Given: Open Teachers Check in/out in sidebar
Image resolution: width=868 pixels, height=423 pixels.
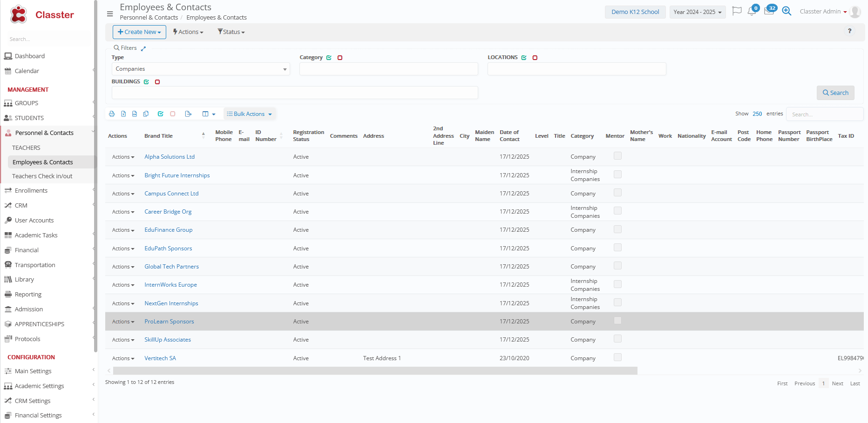Looking at the screenshot, I should 42,176.
